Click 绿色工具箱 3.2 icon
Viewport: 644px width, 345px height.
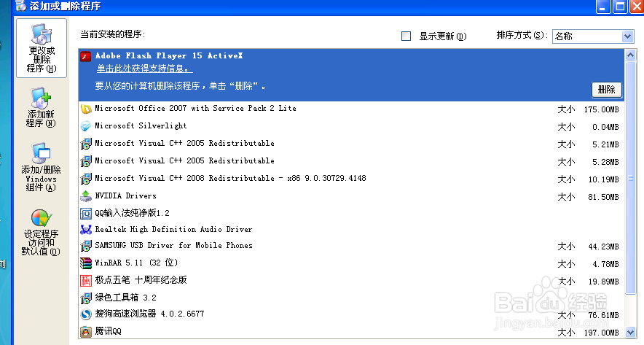[86, 298]
